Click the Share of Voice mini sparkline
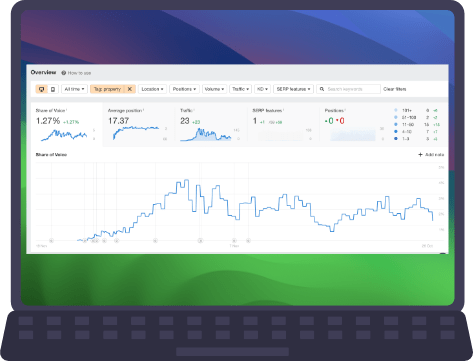This screenshot has width=473, height=361. tap(64, 135)
